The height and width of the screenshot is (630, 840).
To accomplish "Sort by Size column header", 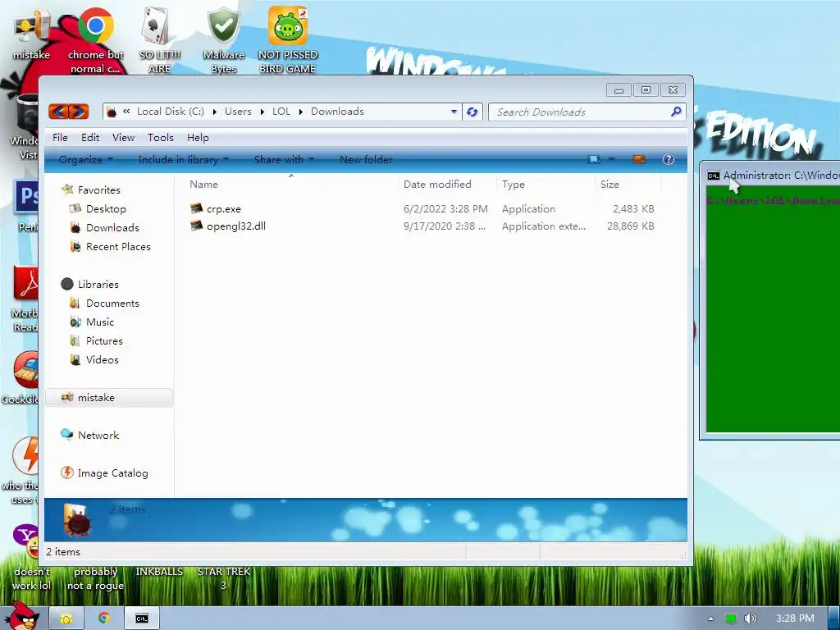I will point(628,184).
